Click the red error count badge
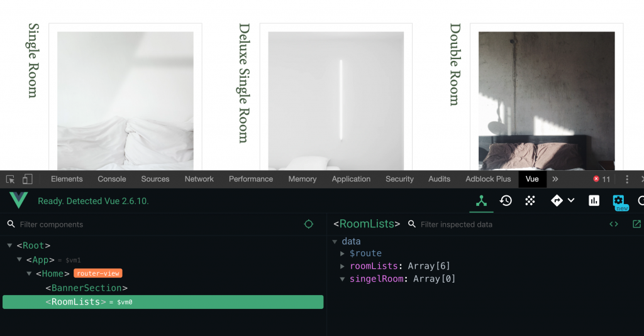The image size is (644, 336). tap(602, 179)
